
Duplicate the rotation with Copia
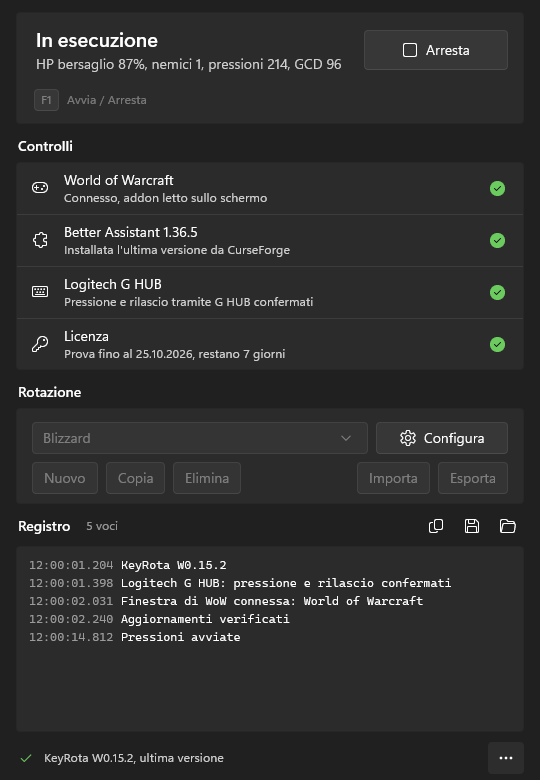[135, 478]
